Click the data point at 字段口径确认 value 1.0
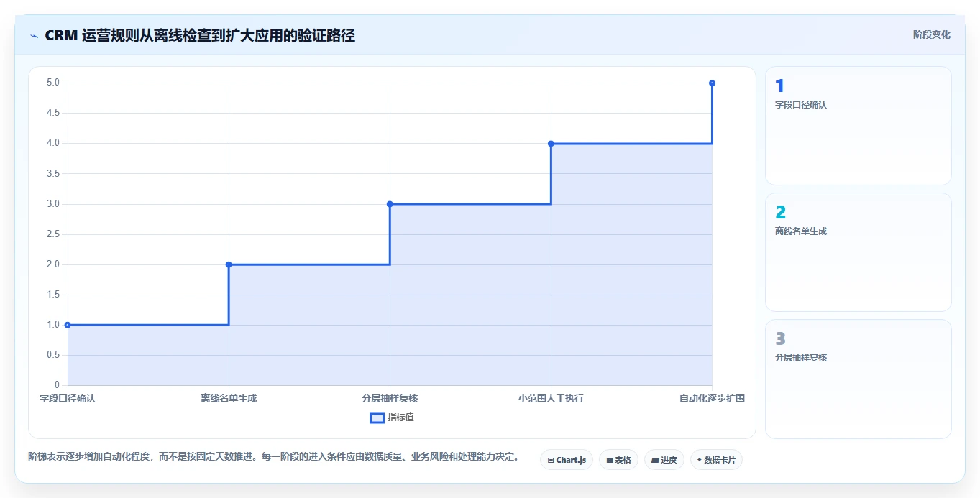Screen dimensions: 980x498 [68, 325]
